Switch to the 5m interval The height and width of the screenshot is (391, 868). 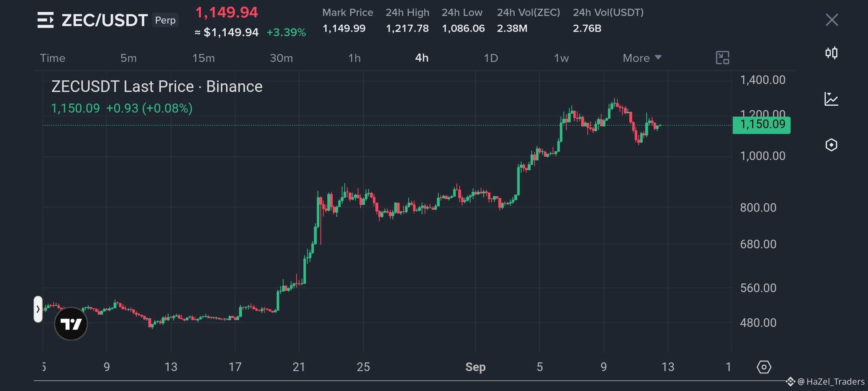(128, 58)
